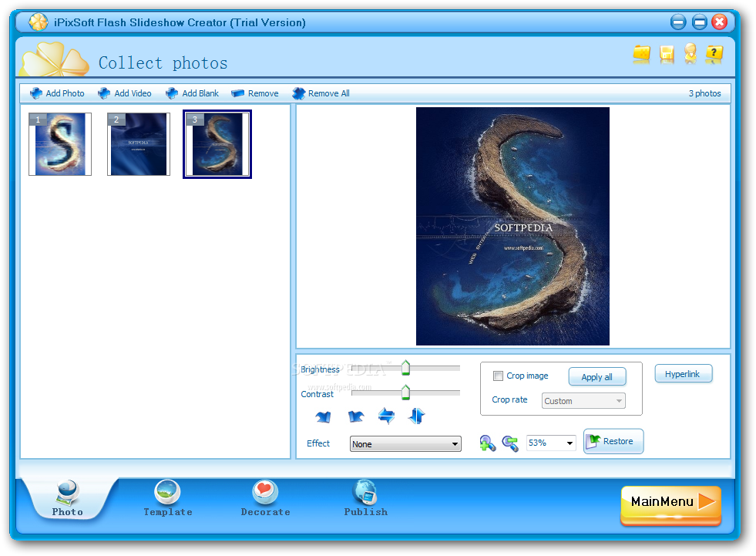Add a blank slide with Add Blank

point(192,93)
